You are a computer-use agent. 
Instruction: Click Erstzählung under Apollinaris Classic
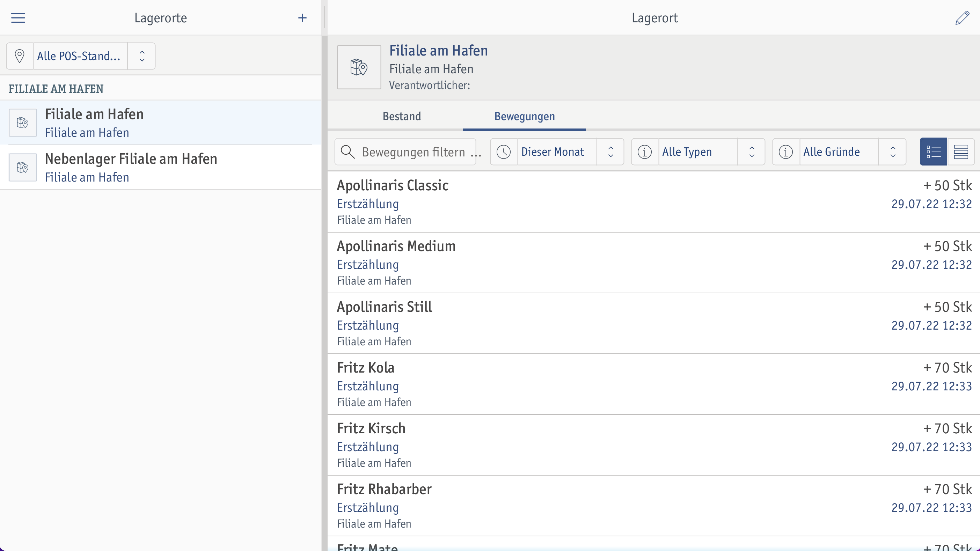368,204
